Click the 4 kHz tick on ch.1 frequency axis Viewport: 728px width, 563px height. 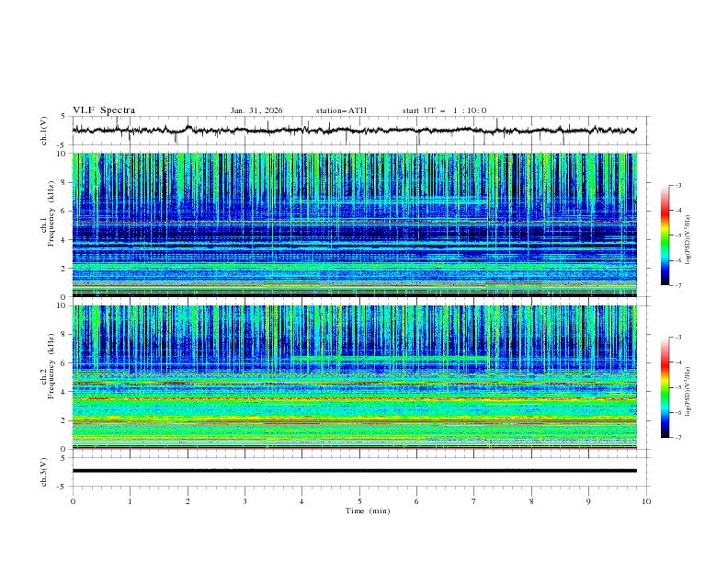point(65,239)
